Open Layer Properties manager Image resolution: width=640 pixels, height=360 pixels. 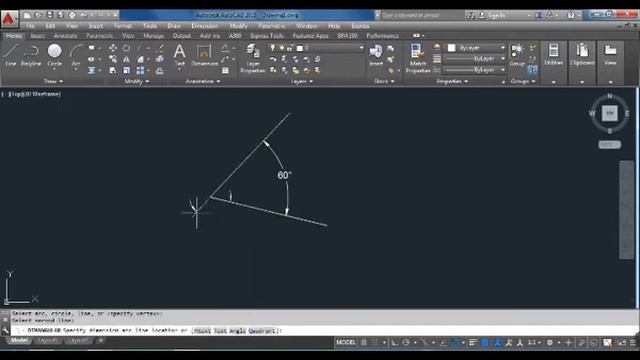click(x=253, y=59)
